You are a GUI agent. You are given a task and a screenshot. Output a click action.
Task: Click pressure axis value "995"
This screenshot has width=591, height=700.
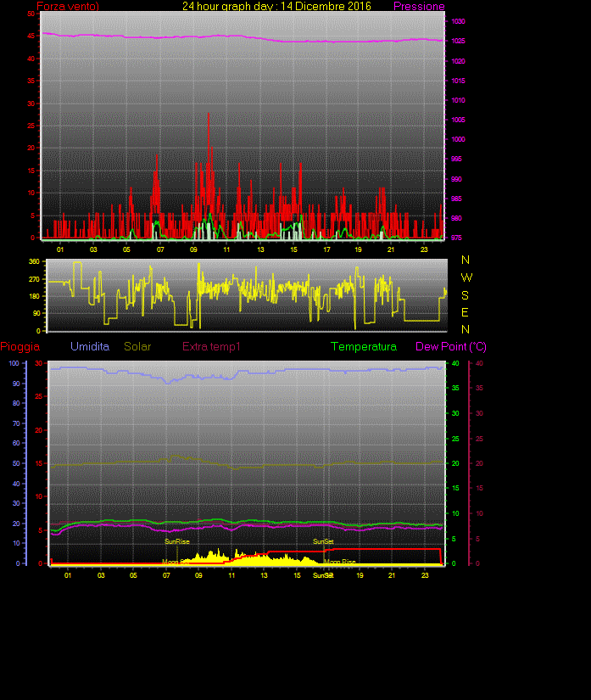[x=456, y=159]
